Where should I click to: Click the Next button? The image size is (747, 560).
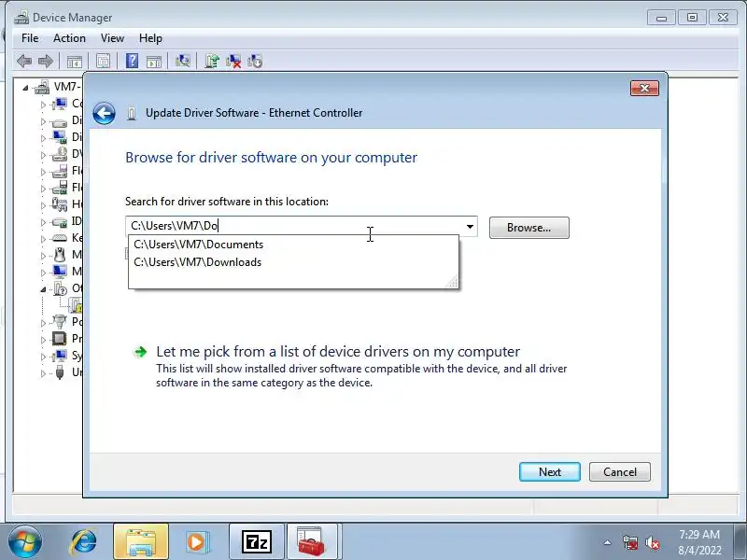550,472
